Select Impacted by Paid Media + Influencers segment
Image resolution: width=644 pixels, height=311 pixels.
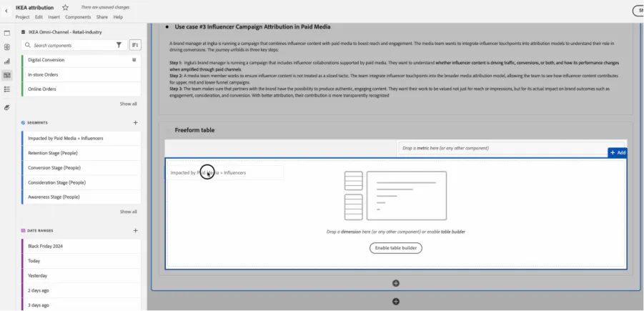tap(81, 139)
